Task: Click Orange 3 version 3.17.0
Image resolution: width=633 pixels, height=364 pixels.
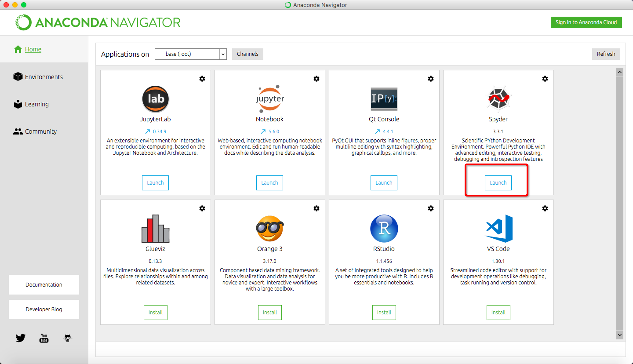Action: pyautogui.click(x=270, y=261)
